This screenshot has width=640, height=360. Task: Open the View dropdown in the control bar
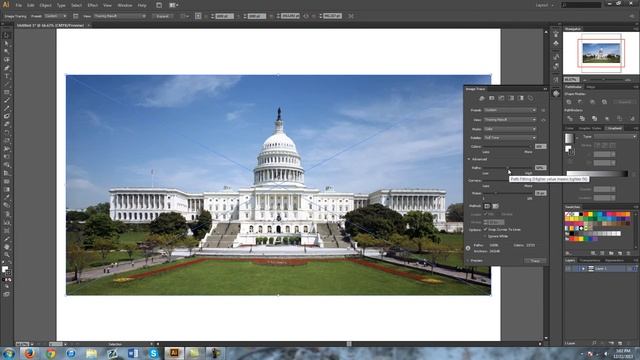tap(120, 16)
